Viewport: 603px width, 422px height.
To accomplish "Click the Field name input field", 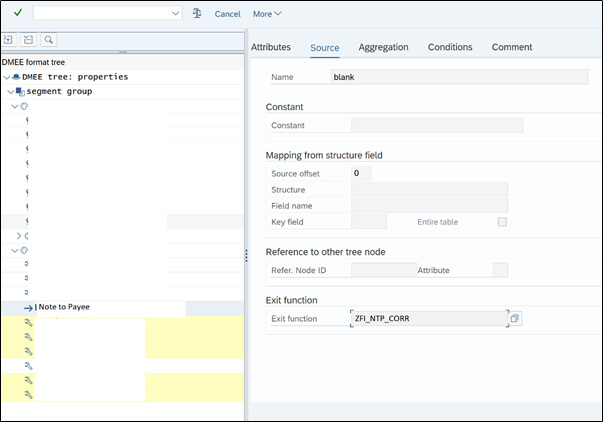I will (x=429, y=206).
